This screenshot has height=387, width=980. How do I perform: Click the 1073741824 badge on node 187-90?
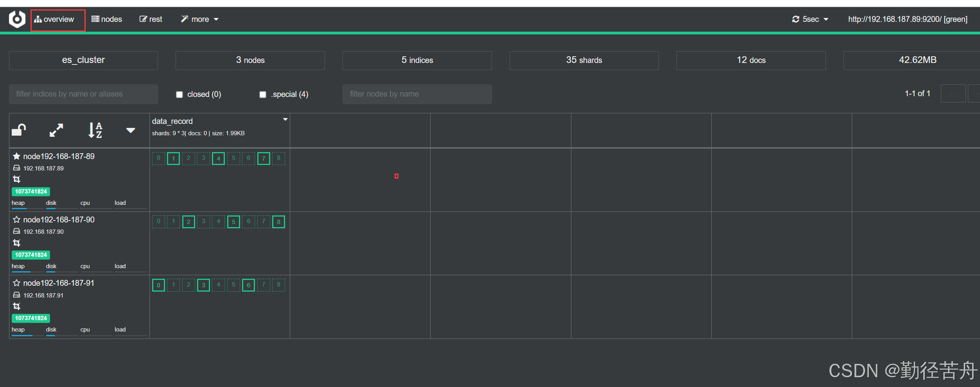tap(31, 255)
